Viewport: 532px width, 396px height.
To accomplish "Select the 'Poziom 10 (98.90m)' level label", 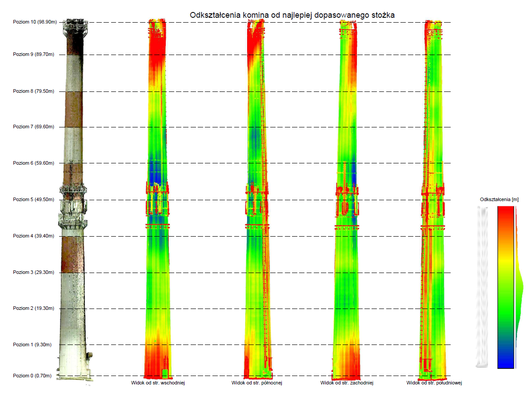I will (35, 22).
